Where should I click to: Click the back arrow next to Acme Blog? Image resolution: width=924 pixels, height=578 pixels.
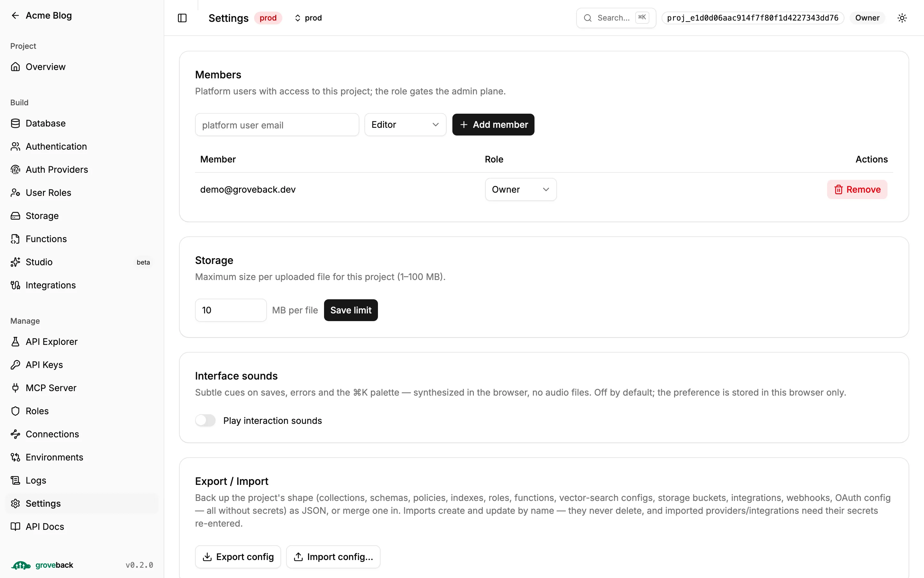(x=15, y=15)
